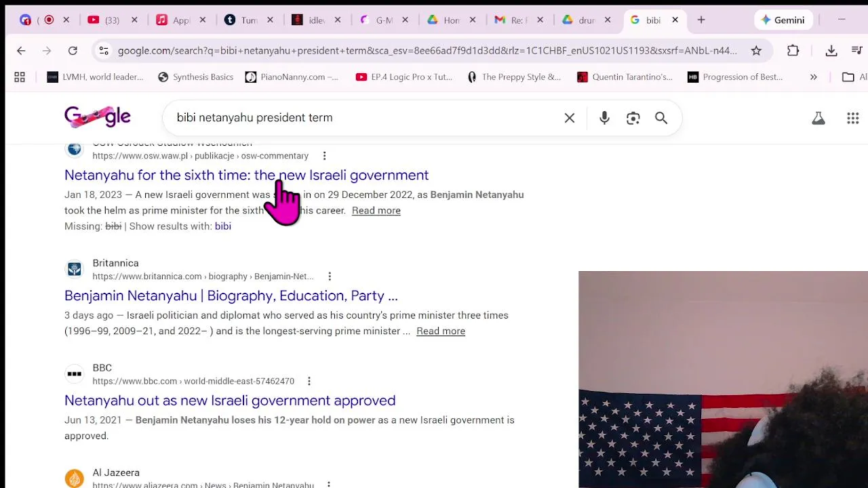Open EP.4 Logic Pro x Tut bookmark
The width and height of the screenshot is (868, 488).
pyautogui.click(x=404, y=77)
